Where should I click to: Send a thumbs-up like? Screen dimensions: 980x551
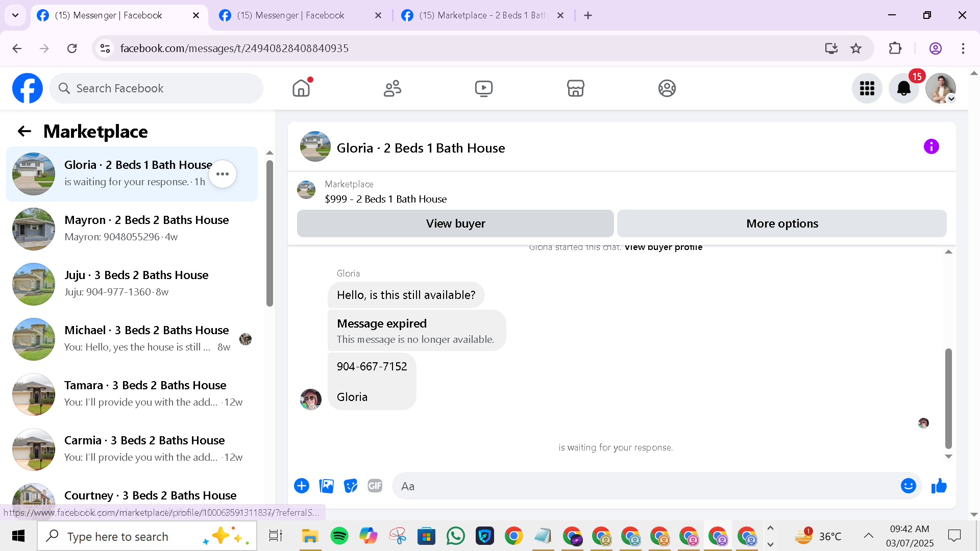(x=939, y=486)
